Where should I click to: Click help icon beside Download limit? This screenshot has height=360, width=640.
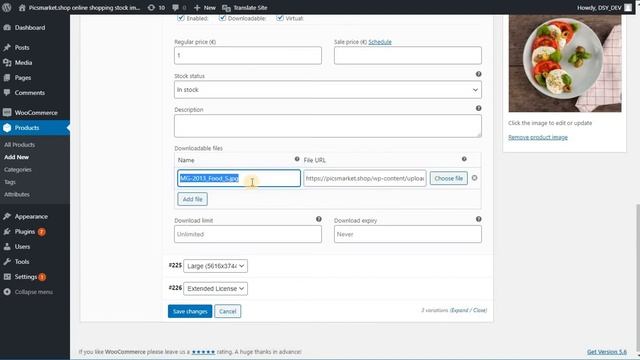coord(319,219)
